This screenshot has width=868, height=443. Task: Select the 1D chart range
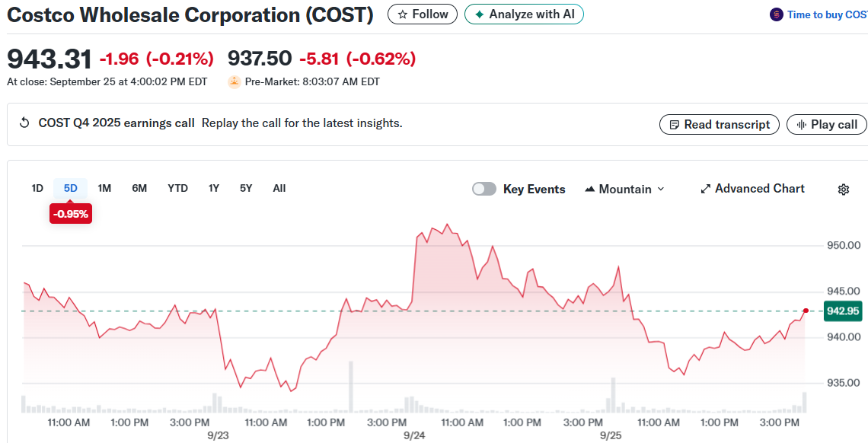click(x=37, y=188)
